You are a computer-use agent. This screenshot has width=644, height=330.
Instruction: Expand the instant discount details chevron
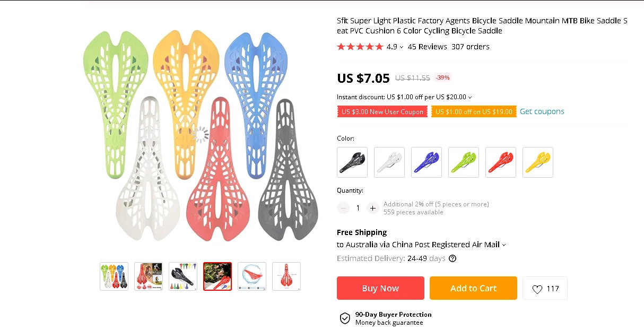(470, 98)
